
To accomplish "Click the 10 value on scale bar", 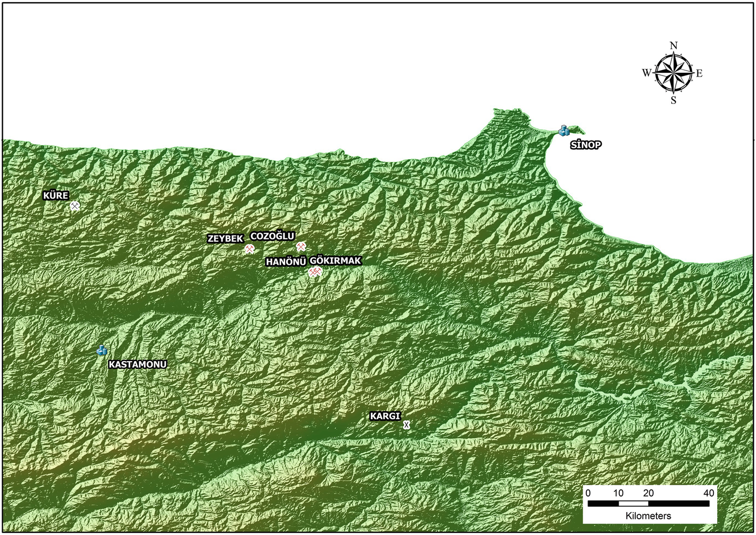I will [x=618, y=493].
